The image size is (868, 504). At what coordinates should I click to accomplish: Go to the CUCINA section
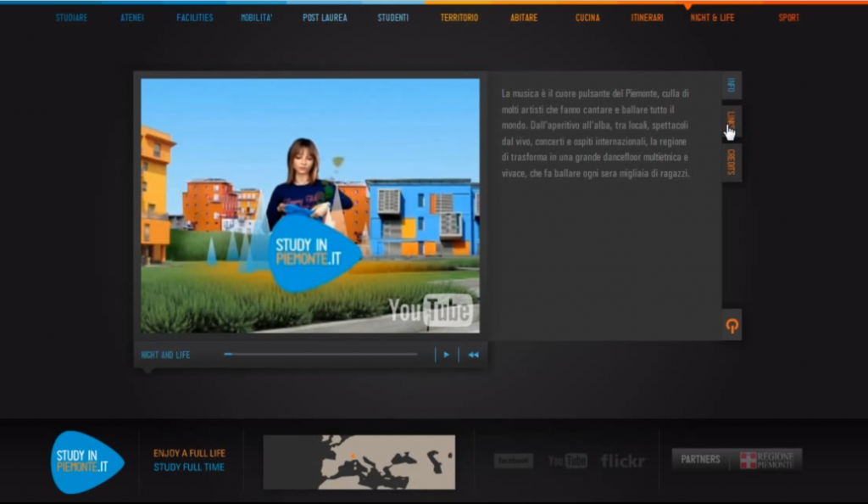587,18
